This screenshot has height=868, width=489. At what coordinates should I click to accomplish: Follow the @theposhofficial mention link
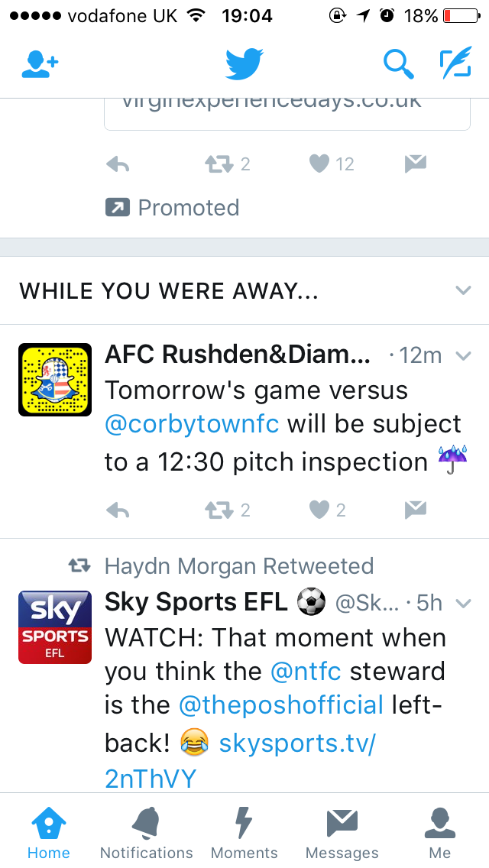[280, 704]
